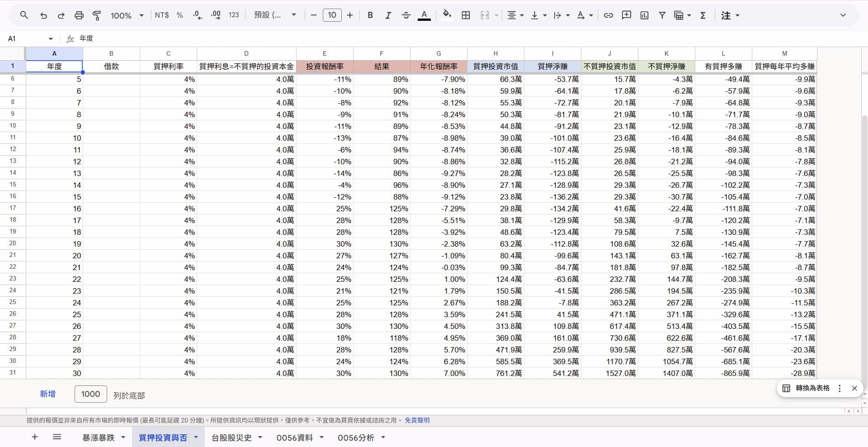Select column E header
This screenshot has width=868, height=447.
(325, 53)
